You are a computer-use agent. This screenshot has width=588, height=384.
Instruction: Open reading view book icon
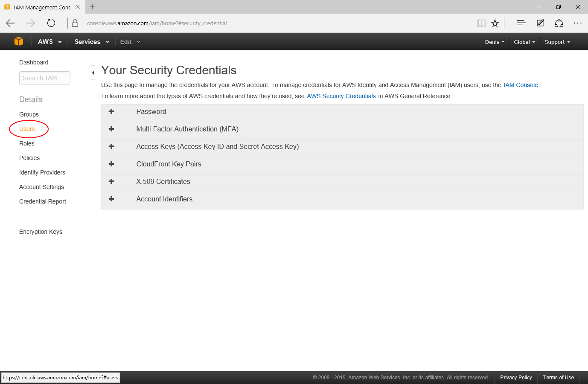(481, 23)
